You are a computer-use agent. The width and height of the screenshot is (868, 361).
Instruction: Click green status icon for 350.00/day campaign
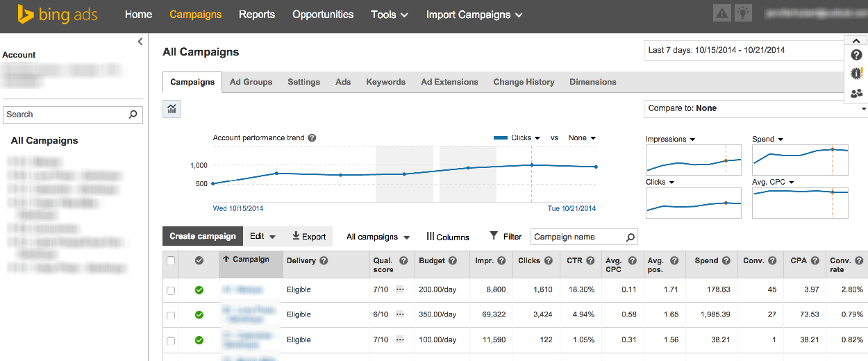[x=199, y=314]
